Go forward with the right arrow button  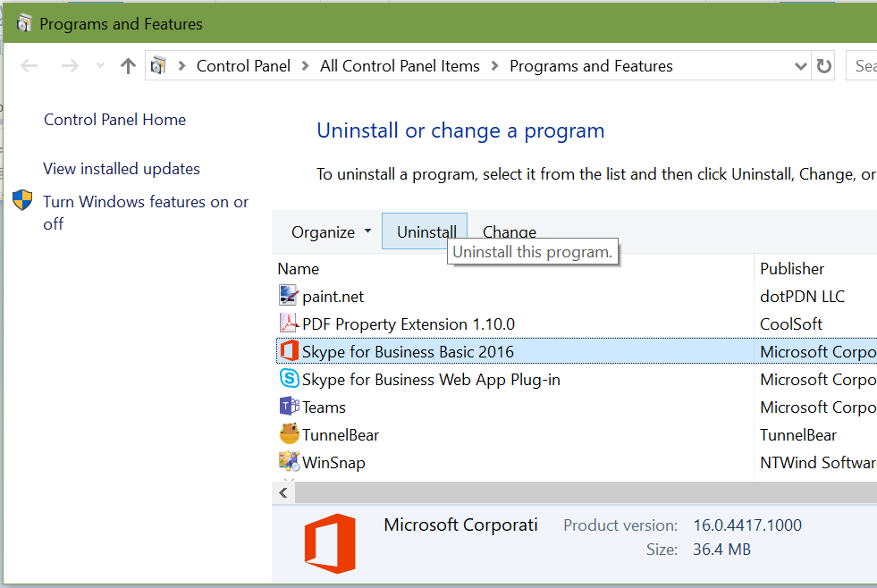(70, 66)
